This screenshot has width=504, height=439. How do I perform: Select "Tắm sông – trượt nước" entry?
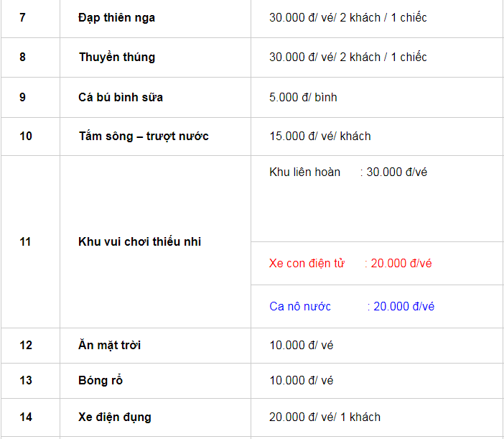click(x=144, y=136)
